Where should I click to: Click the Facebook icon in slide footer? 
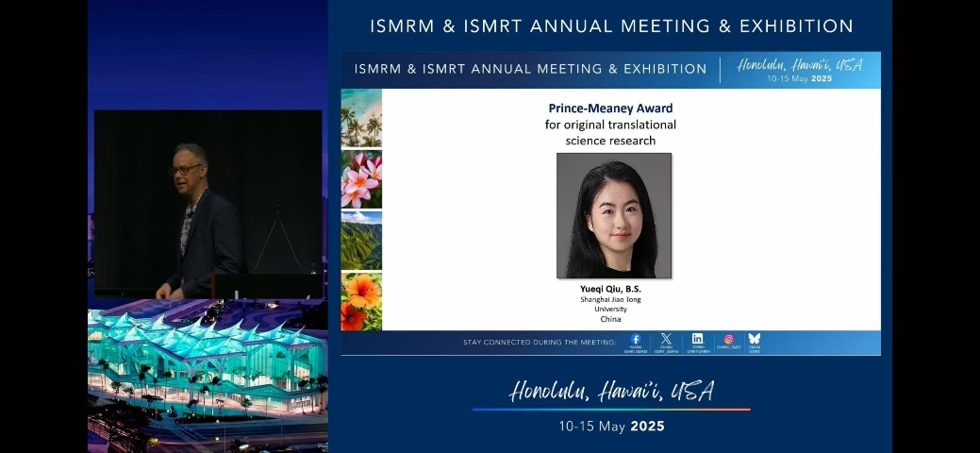[635, 340]
